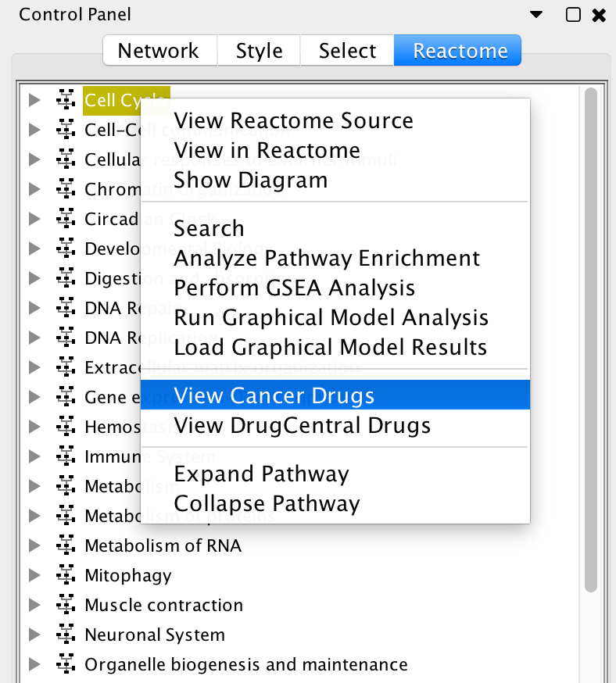Choose View Reactome Source from context menu

(x=335, y=120)
